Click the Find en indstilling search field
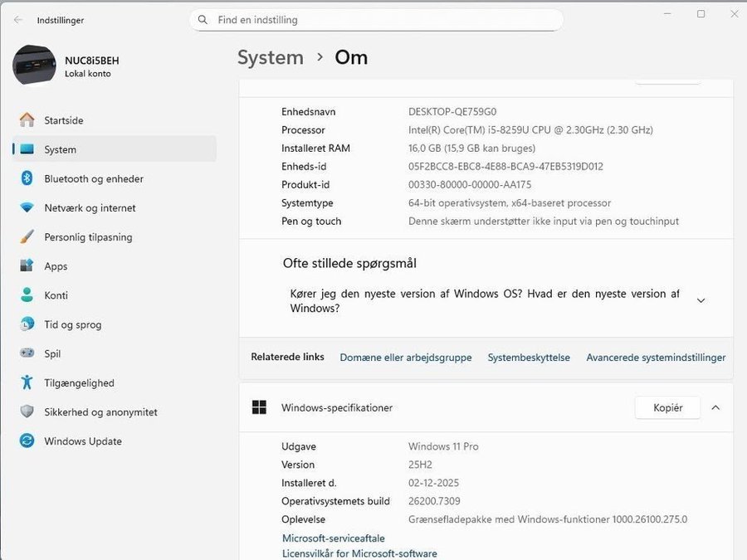747x560 pixels. (382, 20)
